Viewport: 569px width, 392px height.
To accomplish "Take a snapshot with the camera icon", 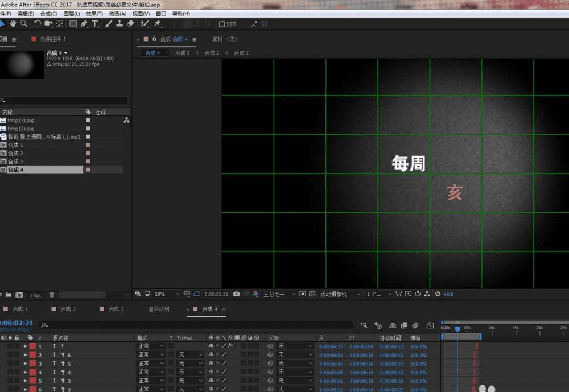I will [236, 294].
